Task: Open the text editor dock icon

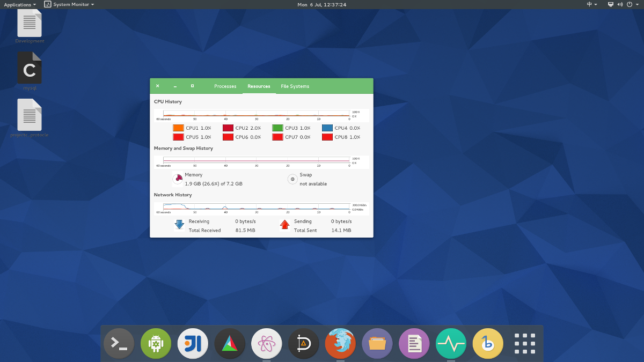Action: click(414, 343)
